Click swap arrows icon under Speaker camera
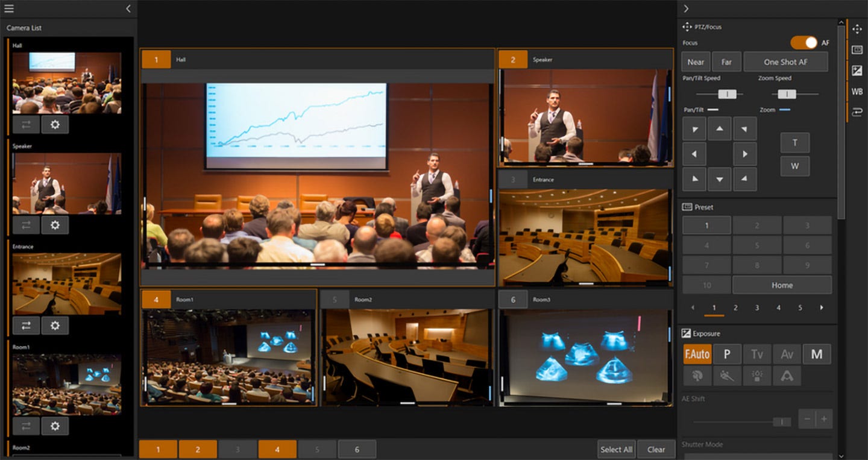The height and width of the screenshot is (460, 868). [x=26, y=225]
